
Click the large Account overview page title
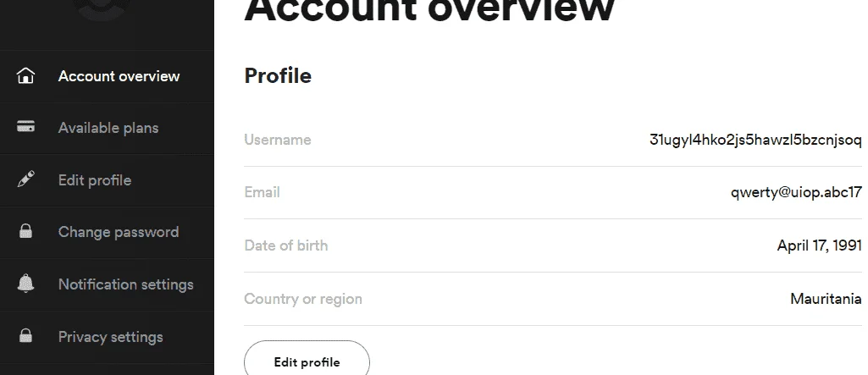(429, 10)
